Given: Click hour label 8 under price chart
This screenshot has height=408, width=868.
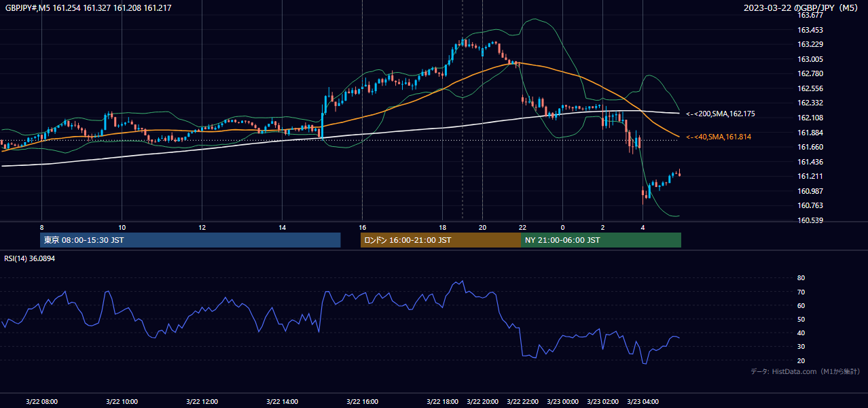Looking at the screenshot, I should pos(41,227).
